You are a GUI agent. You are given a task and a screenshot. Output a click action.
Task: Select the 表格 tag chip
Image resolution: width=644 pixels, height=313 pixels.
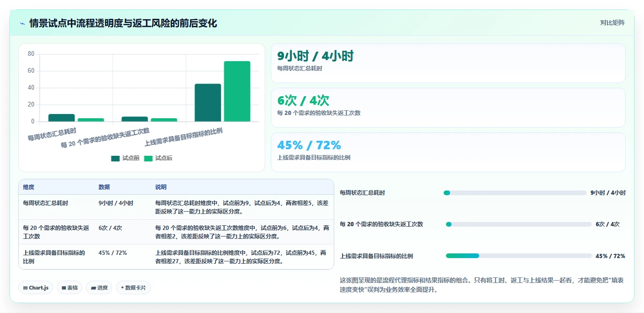[x=69, y=288]
